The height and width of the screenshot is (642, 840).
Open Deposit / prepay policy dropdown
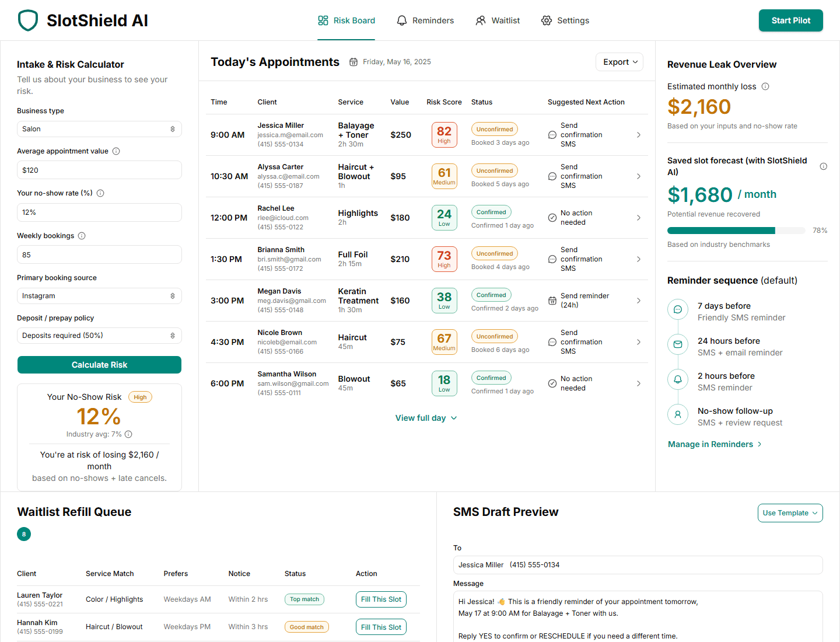[x=99, y=336]
